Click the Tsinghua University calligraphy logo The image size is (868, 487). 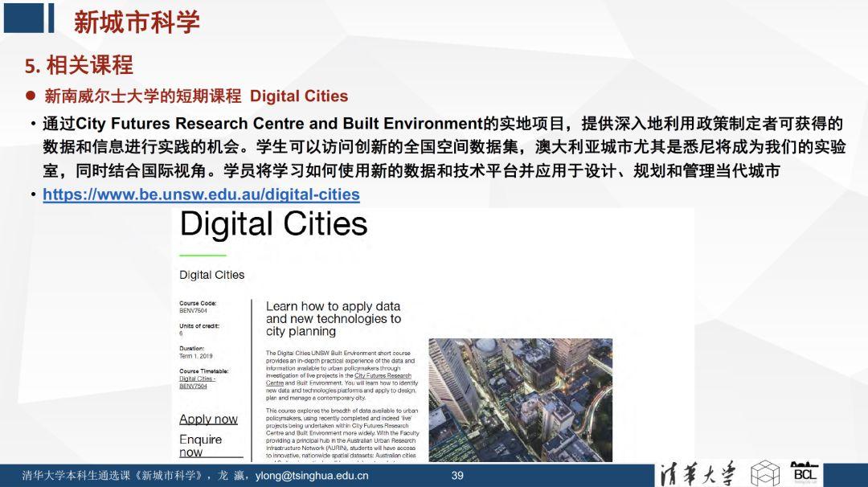pos(698,474)
